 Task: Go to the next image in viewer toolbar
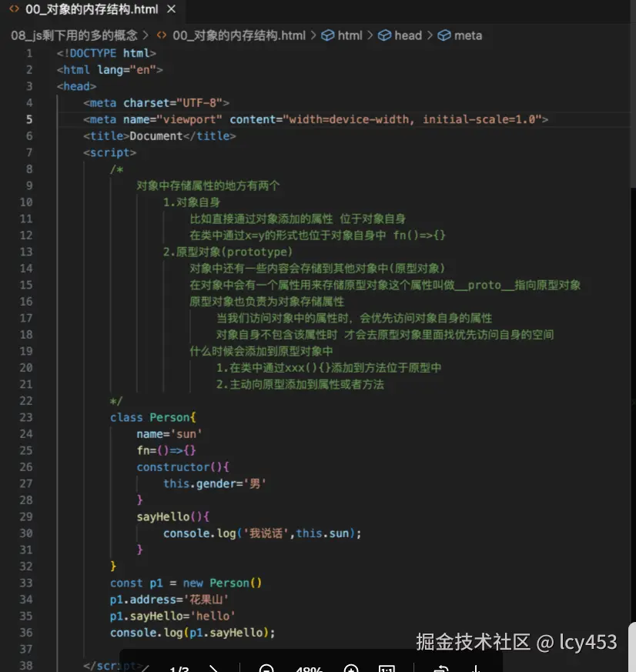(x=213, y=668)
